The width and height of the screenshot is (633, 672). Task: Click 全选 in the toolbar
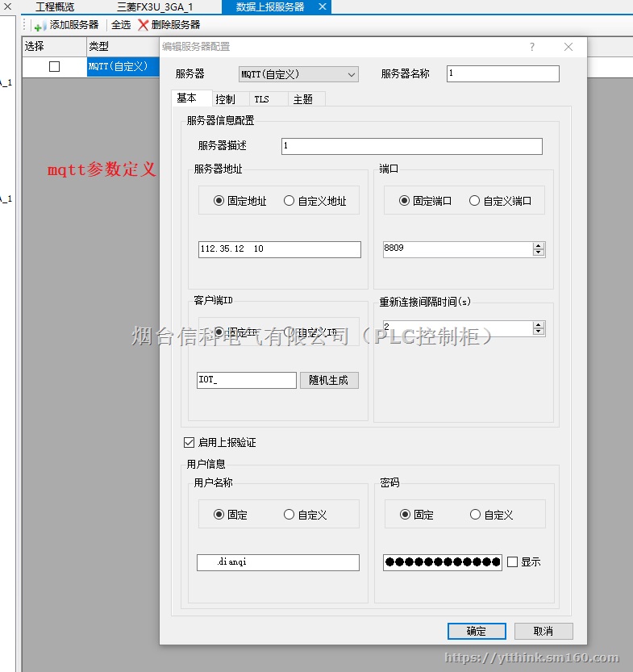(121, 25)
